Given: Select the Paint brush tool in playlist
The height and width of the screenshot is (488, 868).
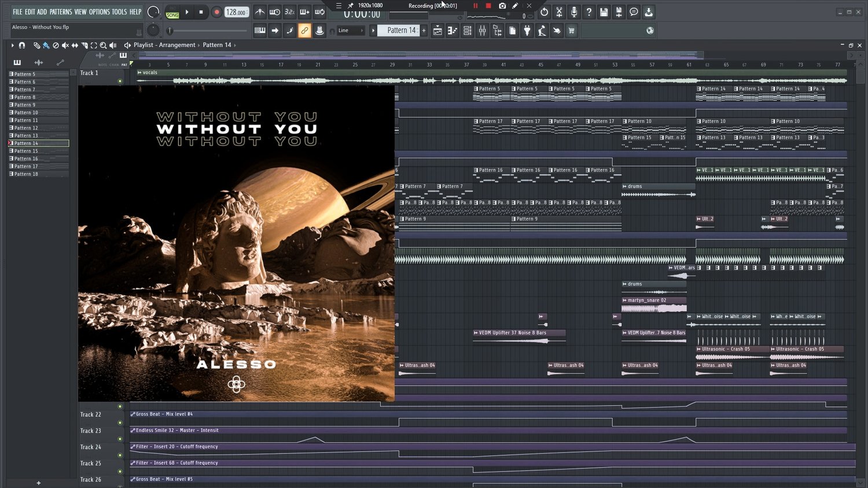Looking at the screenshot, I should coord(46,45).
